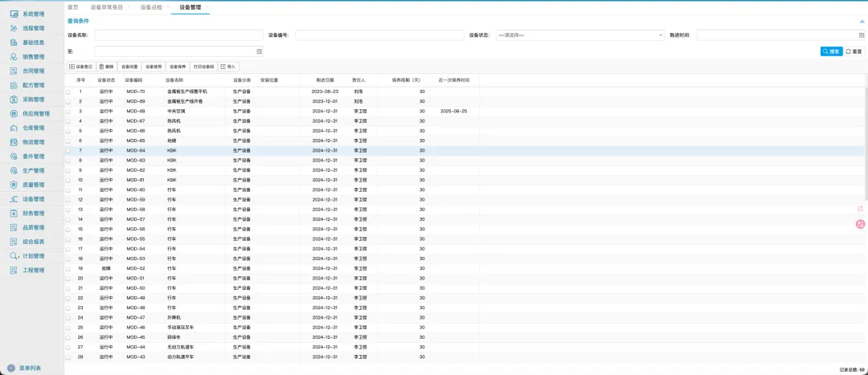Viewport: 868px width, 375px height.
Task: Tick the checkbox for row MOD-70
Action: [68, 92]
